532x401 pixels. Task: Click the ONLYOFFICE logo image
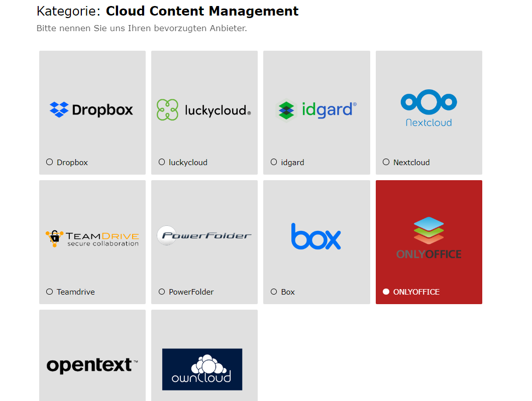[429, 238]
